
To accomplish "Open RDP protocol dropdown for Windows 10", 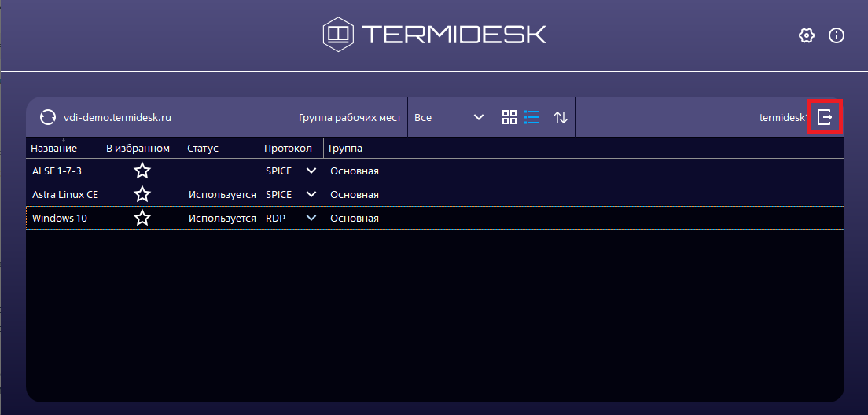I will (x=311, y=218).
